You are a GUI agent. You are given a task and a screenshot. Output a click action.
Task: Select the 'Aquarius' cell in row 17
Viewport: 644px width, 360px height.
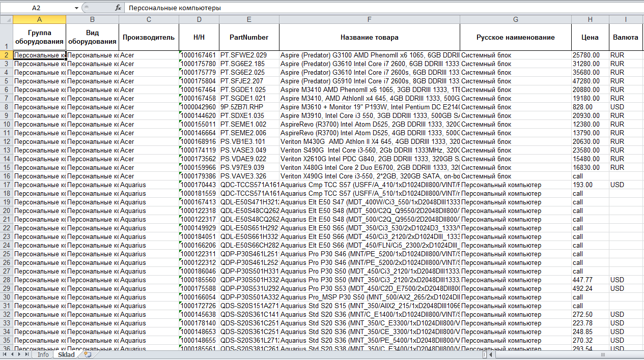point(149,185)
